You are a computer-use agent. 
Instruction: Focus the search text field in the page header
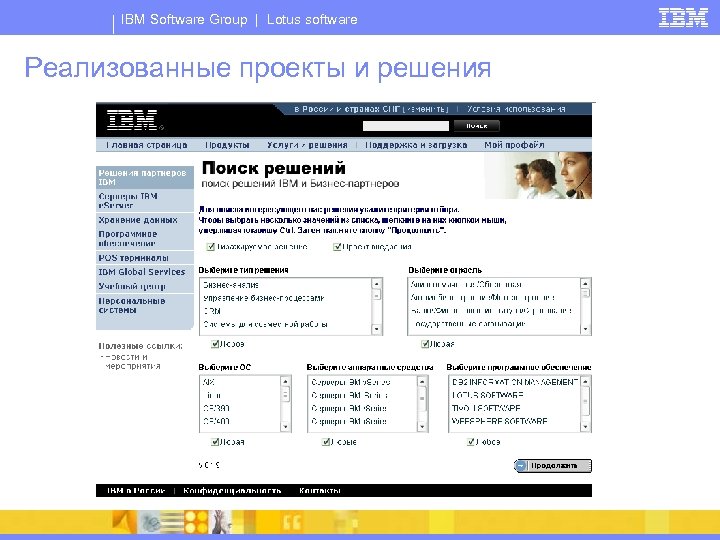405,126
